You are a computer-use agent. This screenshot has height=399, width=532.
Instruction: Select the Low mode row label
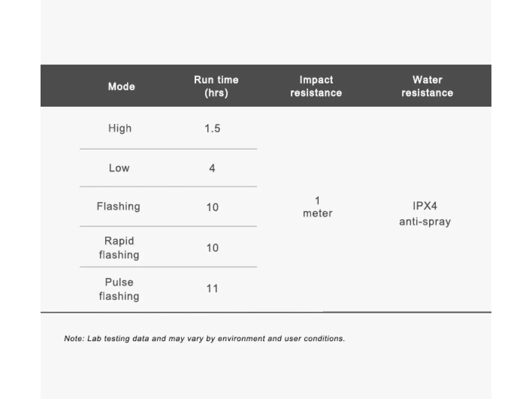point(119,168)
